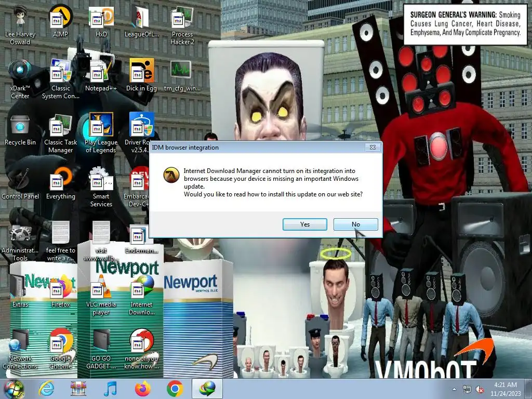Select the Internet Downlo... desktop shortcut
This screenshot has width=532, height=399.
pos(141,296)
